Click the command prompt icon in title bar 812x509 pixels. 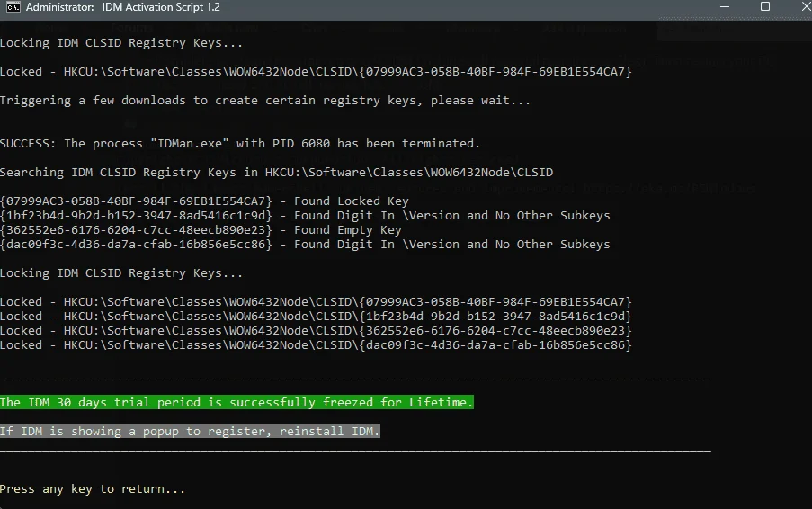tap(13, 7)
